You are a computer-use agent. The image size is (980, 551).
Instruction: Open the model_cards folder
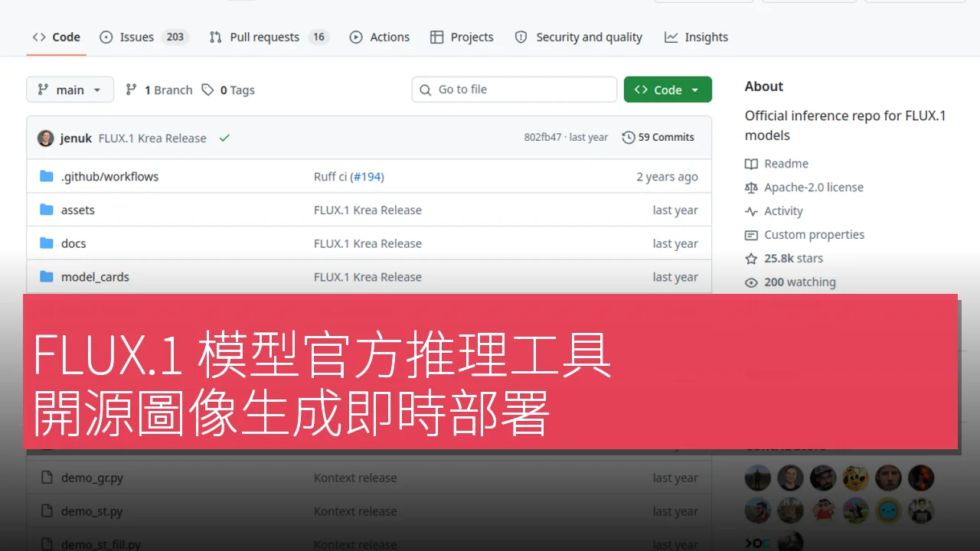(x=95, y=277)
